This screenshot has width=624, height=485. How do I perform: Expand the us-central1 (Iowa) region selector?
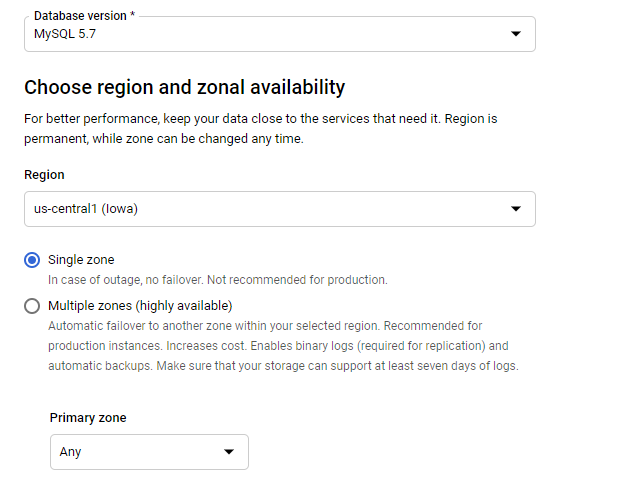[x=279, y=209]
